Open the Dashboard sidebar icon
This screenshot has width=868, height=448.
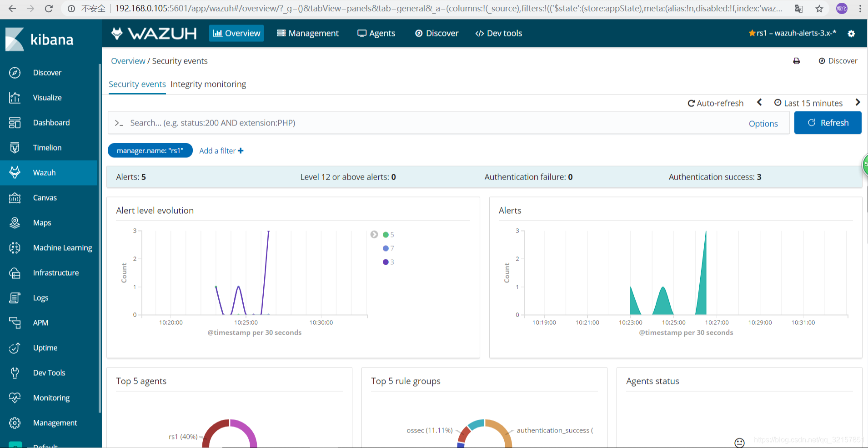click(15, 123)
